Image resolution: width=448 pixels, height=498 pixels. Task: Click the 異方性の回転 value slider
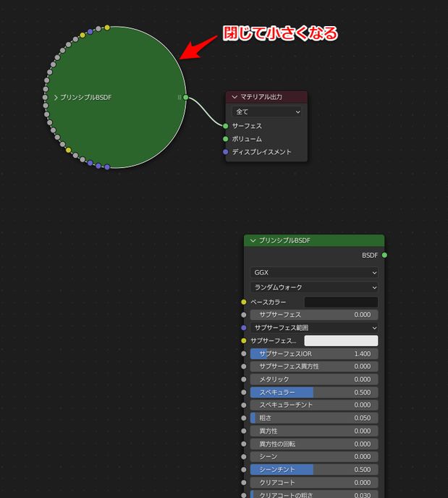[x=314, y=444]
